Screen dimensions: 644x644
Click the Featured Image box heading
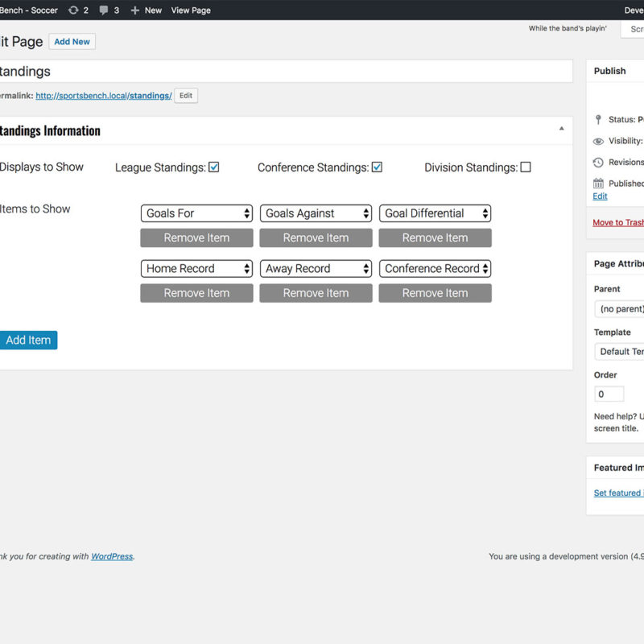[x=618, y=468]
